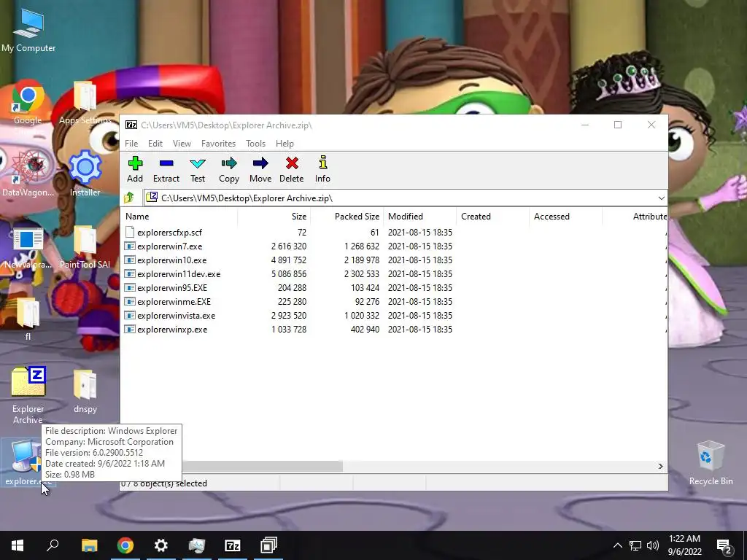Click the Move arrow toolbar icon
Image resolution: width=747 pixels, height=560 pixels.
[260, 163]
